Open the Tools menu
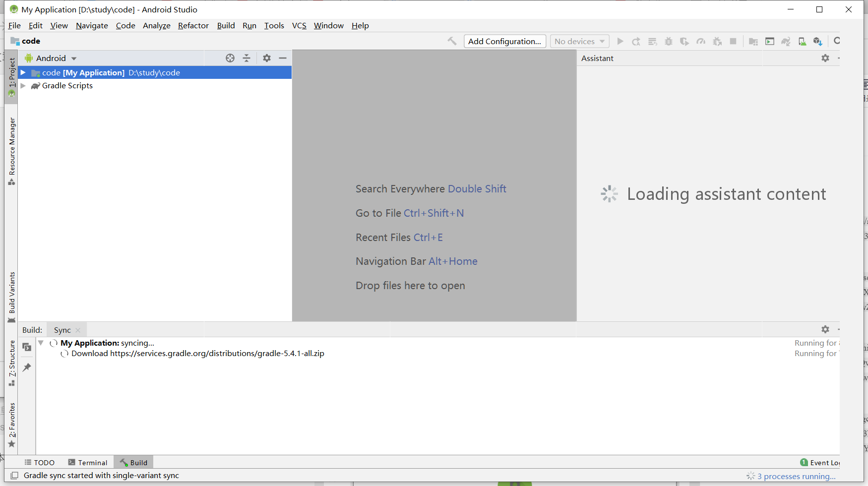The image size is (868, 486). tap(274, 26)
